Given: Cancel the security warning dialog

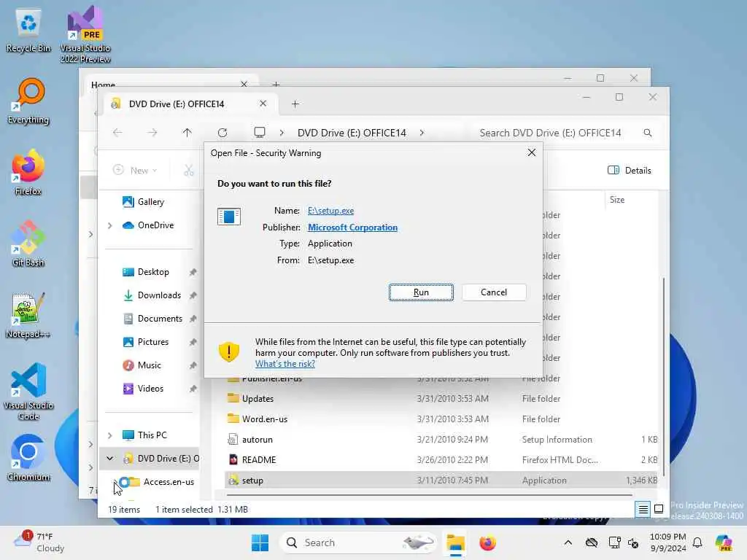Looking at the screenshot, I should (494, 292).
